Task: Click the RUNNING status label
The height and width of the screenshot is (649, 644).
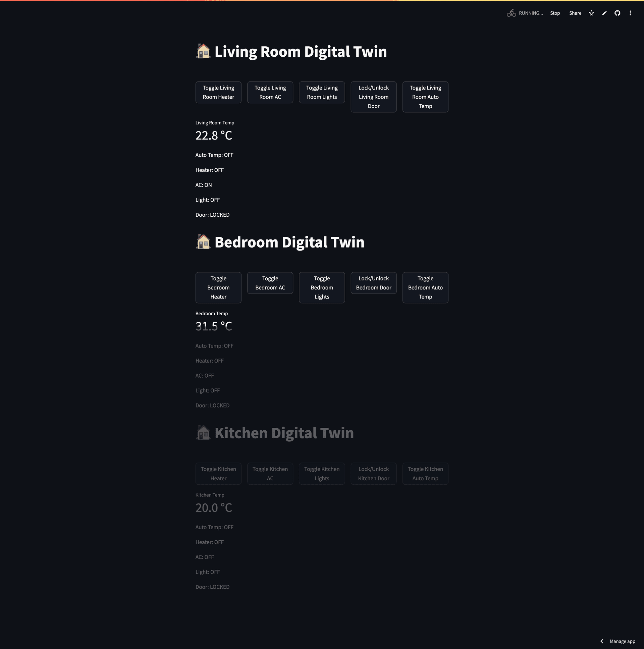Action: [531, 13]
